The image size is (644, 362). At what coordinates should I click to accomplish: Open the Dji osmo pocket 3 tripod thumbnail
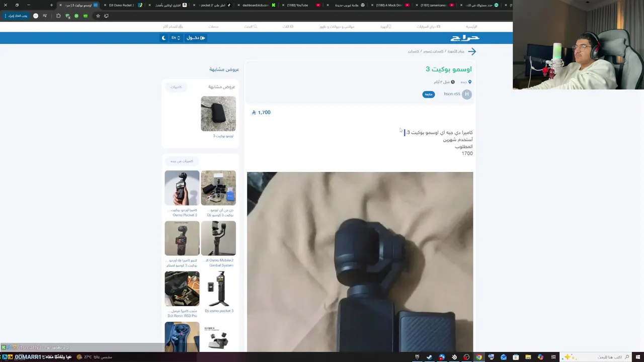tap(218, 289)
